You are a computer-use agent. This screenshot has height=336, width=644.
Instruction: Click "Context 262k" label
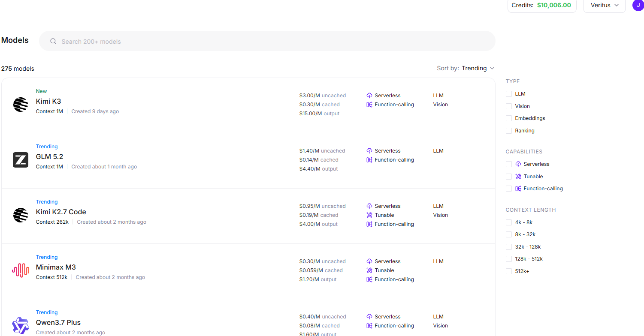click(52, 222)
